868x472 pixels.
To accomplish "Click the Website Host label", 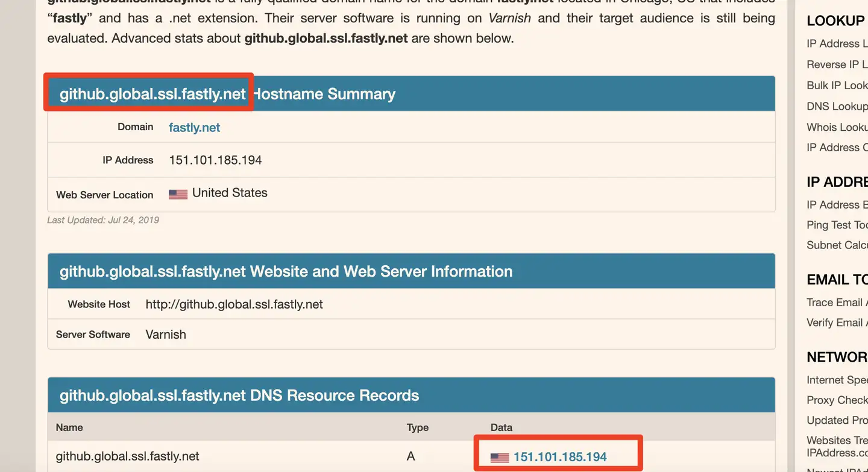I will tap(99, 304).
